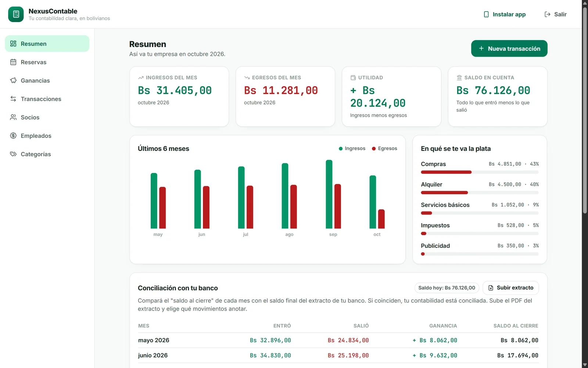Viewport: 588px width, 368px height.
Task: Click the NexusContable calculator logo icon
Action: pos(16,14)
